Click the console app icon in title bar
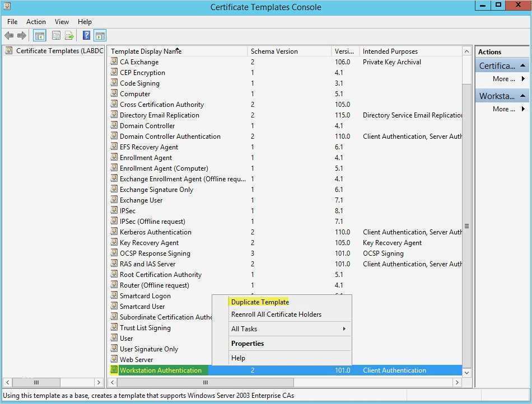The height and width of the screenshot is (404, 532). pyautogui.click(x=7, y=6)
